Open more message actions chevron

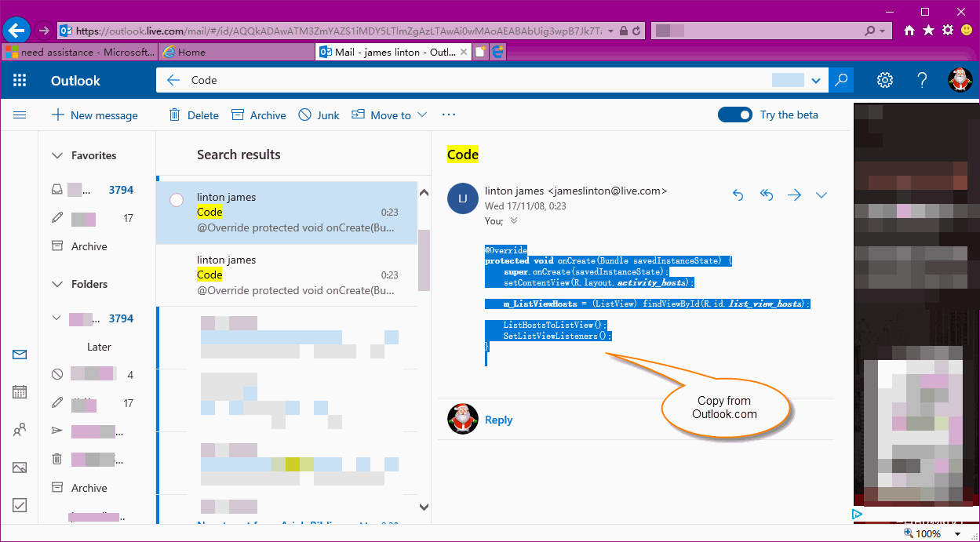(822, 195)
